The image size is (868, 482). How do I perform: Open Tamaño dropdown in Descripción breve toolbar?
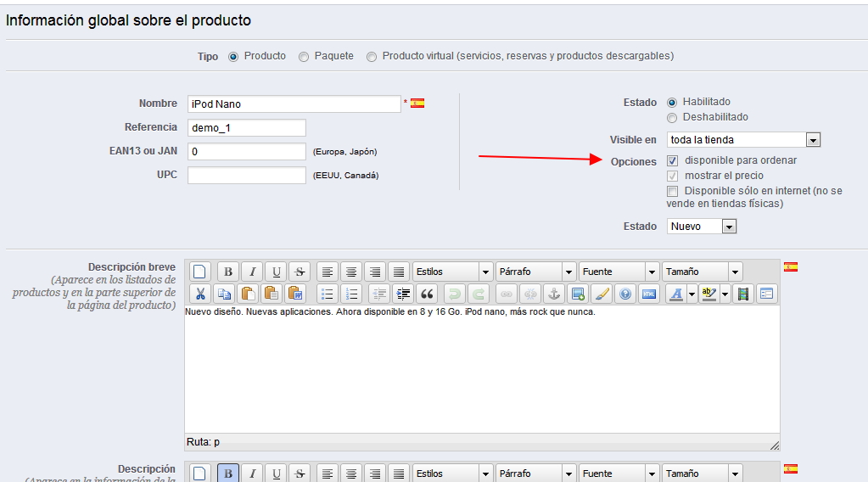pyautogui.click(x=702, y=272)
